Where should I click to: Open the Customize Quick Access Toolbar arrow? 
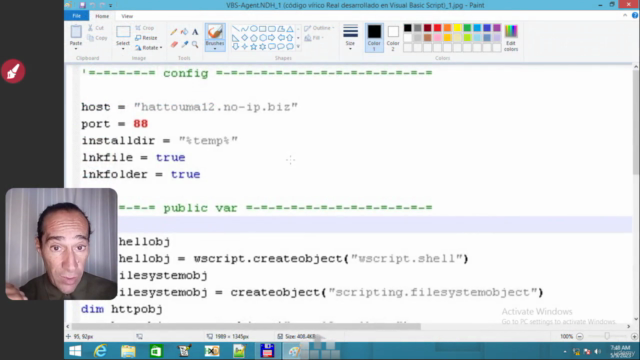pos(111,6)
